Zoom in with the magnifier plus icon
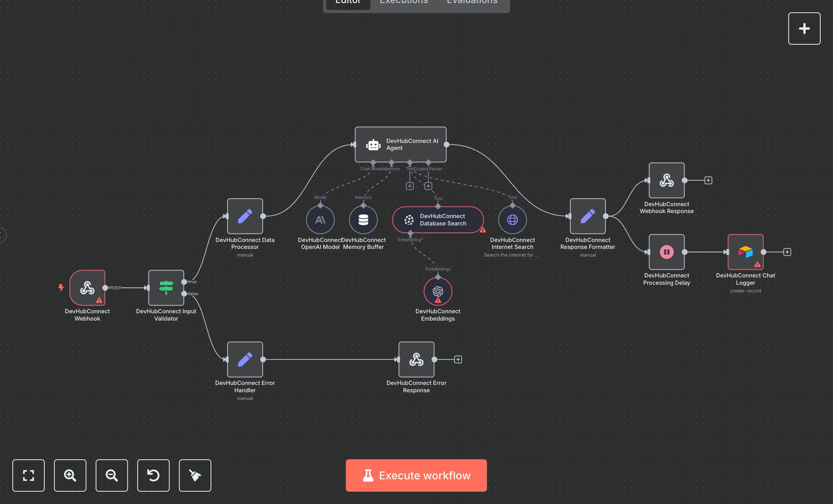Screen dimensions: 833x504 [70, 475]
